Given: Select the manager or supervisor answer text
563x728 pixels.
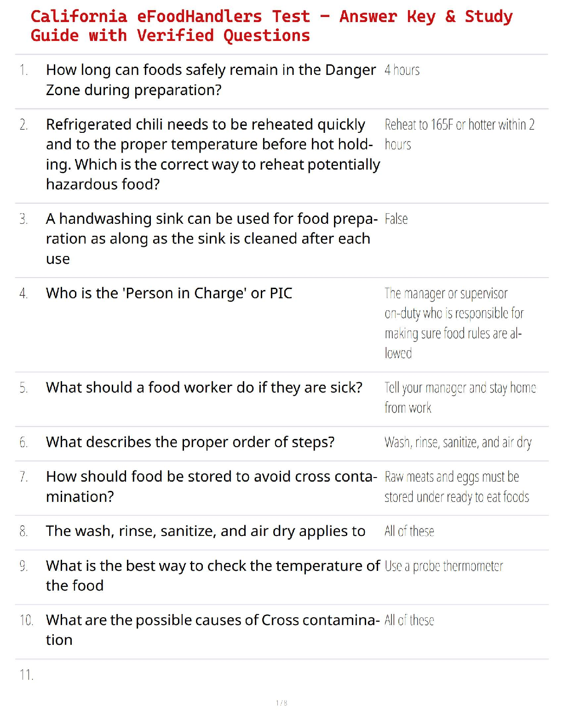Looking at the screenshot, I should (454, 323).
